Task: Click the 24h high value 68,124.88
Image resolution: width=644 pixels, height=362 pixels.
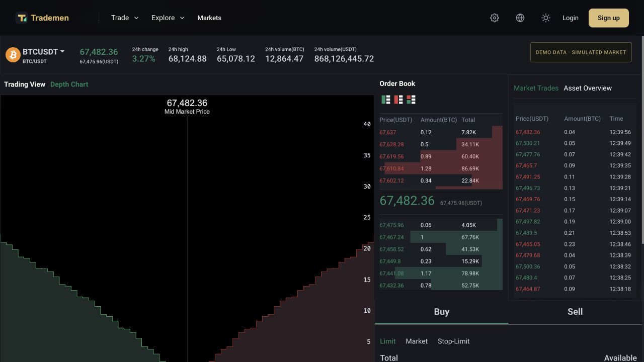Action: (x=187, y=59)
